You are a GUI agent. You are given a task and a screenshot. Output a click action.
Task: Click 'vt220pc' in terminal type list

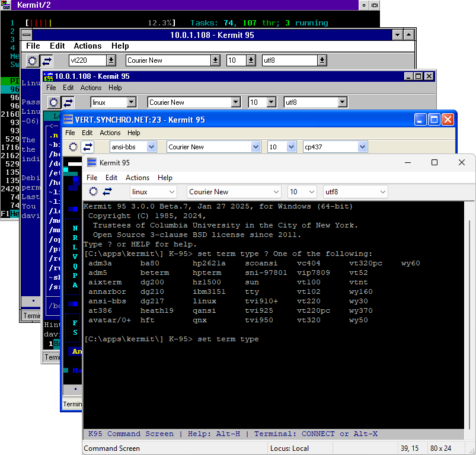[x=314, y=310]
